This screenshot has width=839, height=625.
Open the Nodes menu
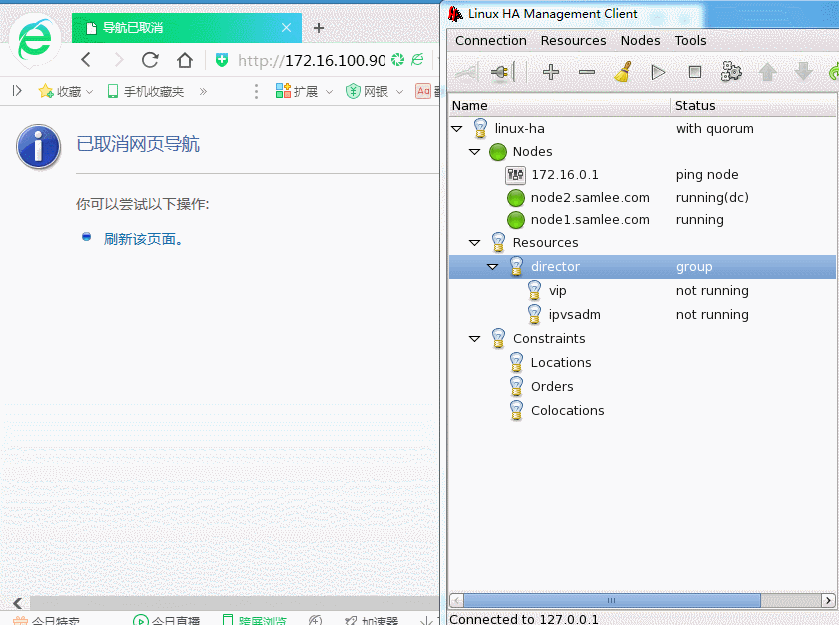click(640, 41)
